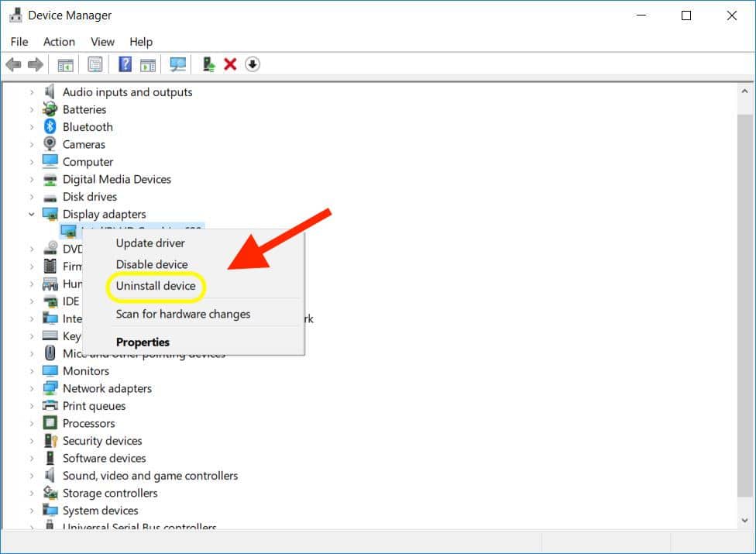
Task: Open the Action menu
Action: [x=59, y=42]
